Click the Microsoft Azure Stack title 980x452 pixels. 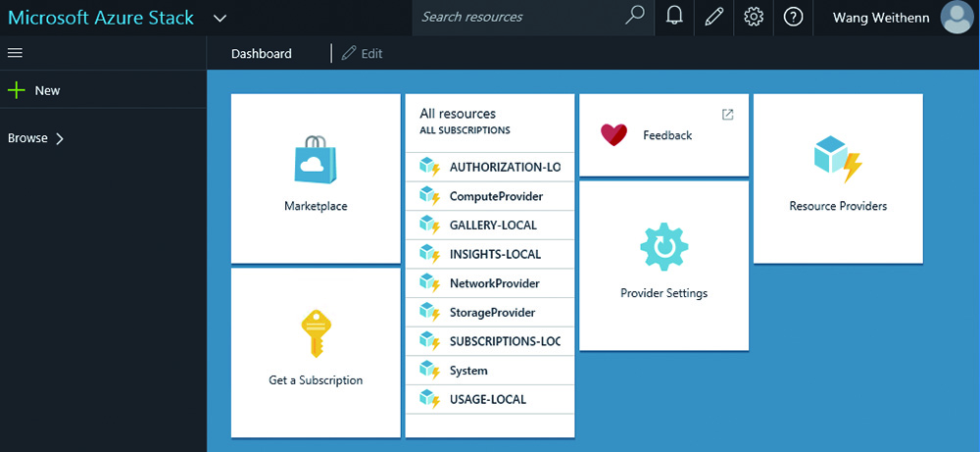click(101, 18)
